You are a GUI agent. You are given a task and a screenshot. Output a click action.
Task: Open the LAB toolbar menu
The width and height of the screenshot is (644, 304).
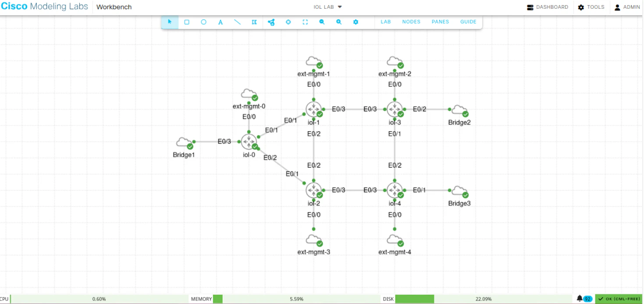point(386,22)
